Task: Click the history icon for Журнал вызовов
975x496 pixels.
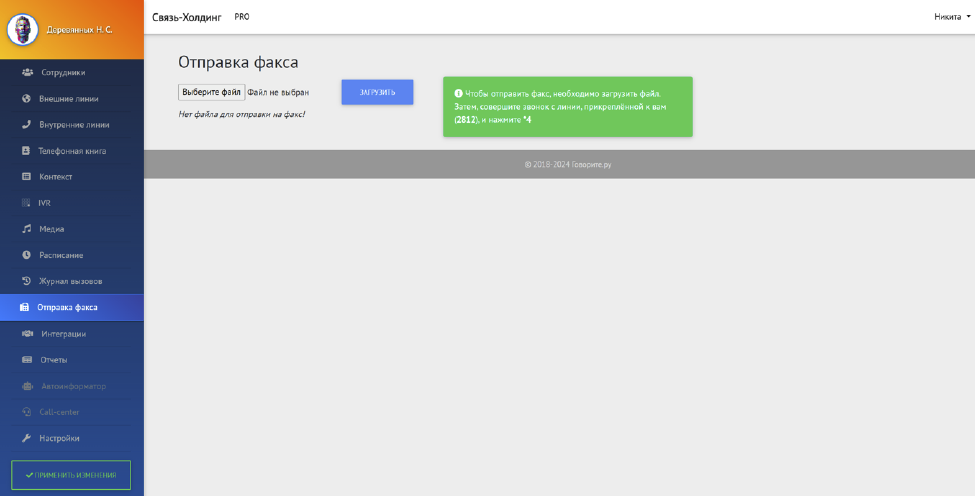Action: click(x=27, y=281)
